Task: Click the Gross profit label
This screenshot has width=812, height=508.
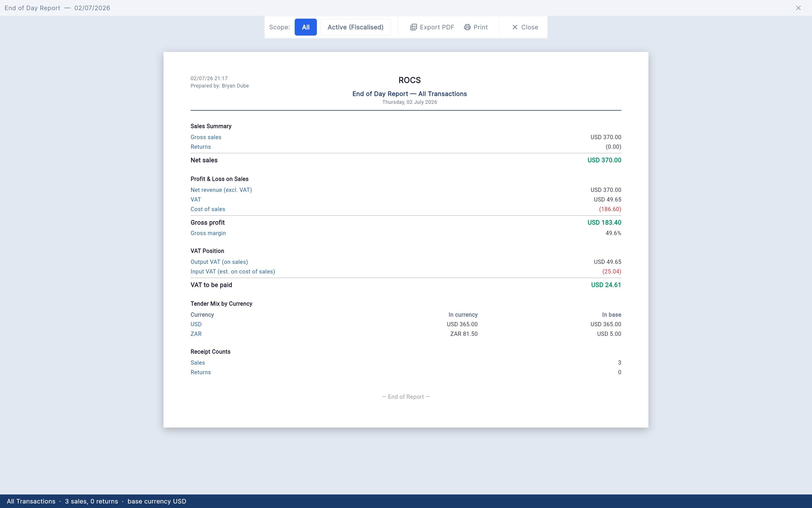Action: [x=208, y=222]
